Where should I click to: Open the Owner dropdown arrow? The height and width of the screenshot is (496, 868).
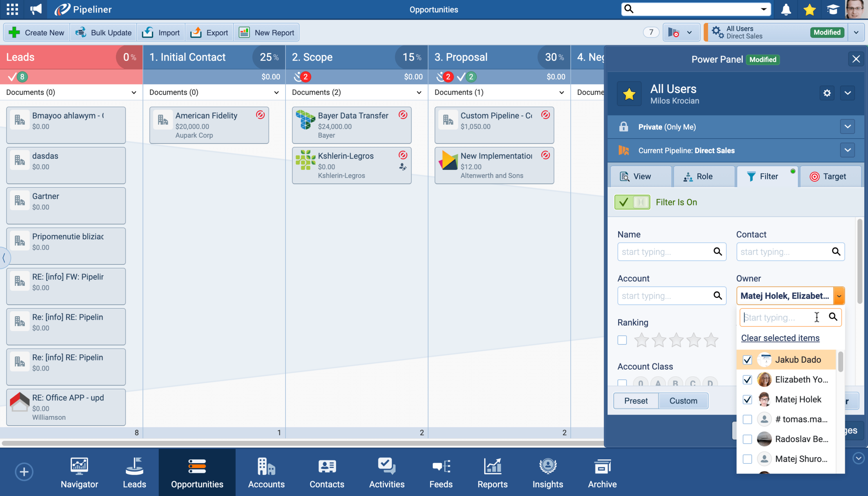(x=839, y=296)
